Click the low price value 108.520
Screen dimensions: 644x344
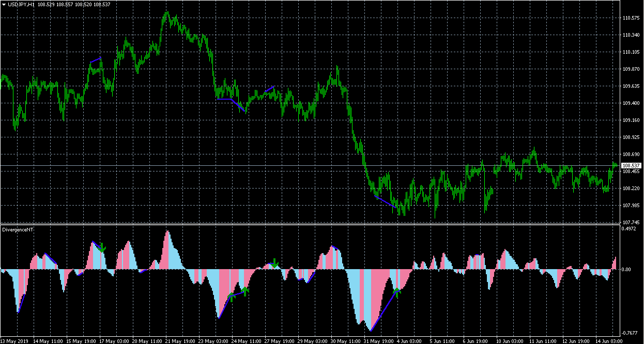(x=84, y=4)
